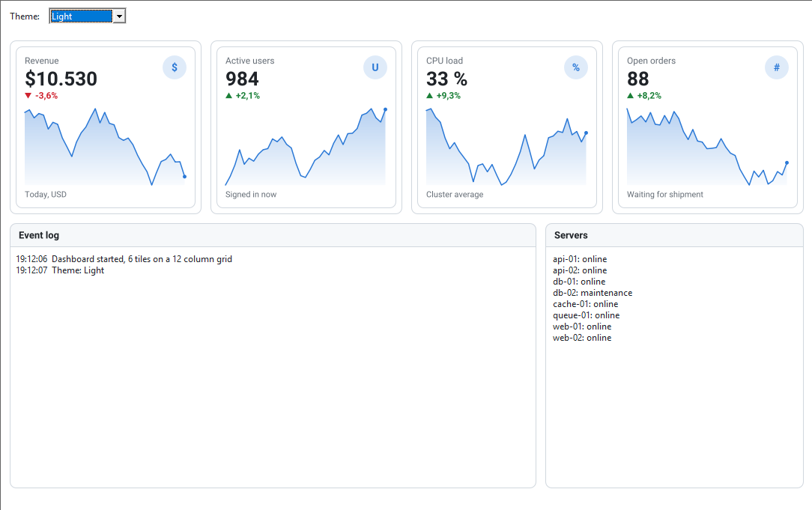
Task: Click the Revenue tile title
Action: point(41,61)
